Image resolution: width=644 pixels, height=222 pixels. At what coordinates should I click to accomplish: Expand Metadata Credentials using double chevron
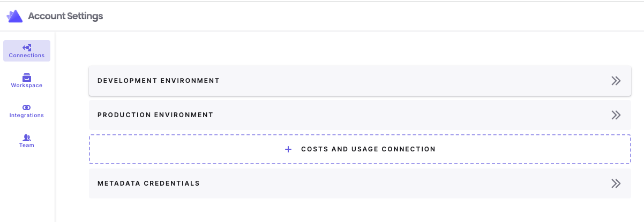tap(616, 183)
